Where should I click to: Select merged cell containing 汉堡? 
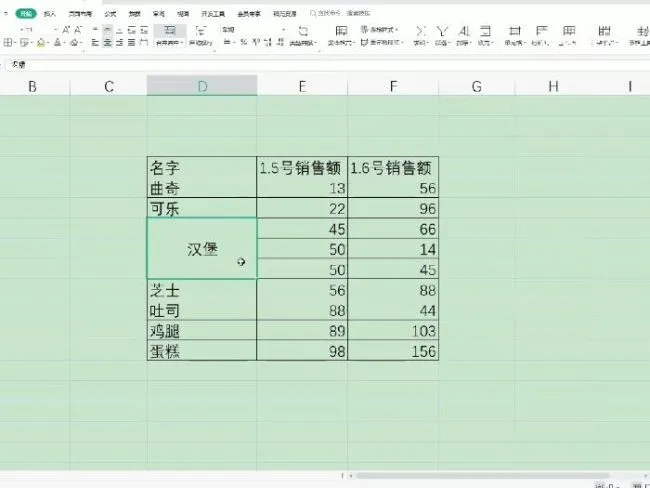202,249
